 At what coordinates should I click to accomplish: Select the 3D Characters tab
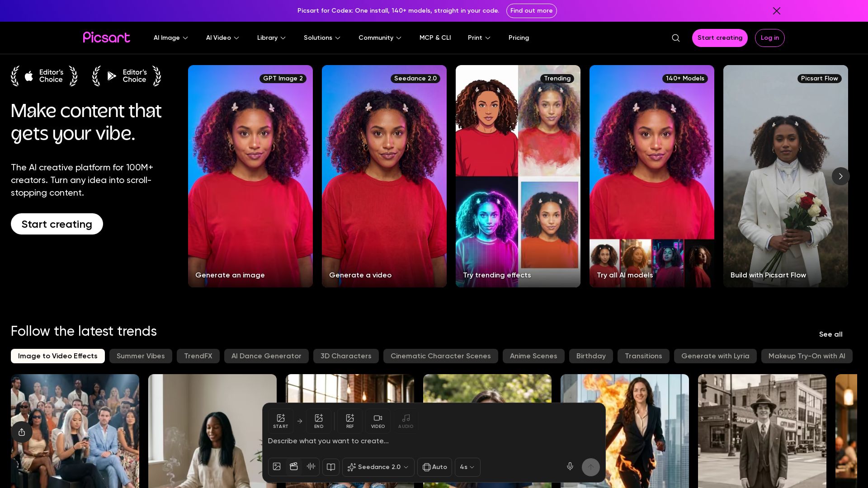pos(346,356)
